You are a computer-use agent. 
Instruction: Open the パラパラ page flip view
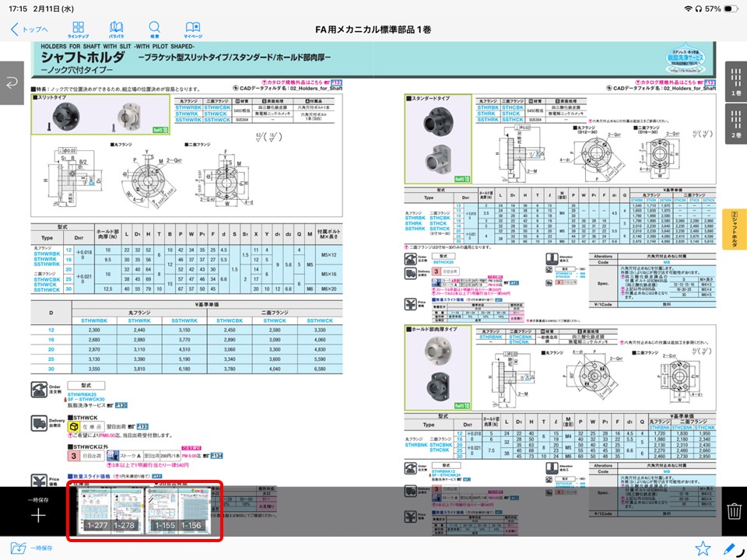(x=116, y=30)
